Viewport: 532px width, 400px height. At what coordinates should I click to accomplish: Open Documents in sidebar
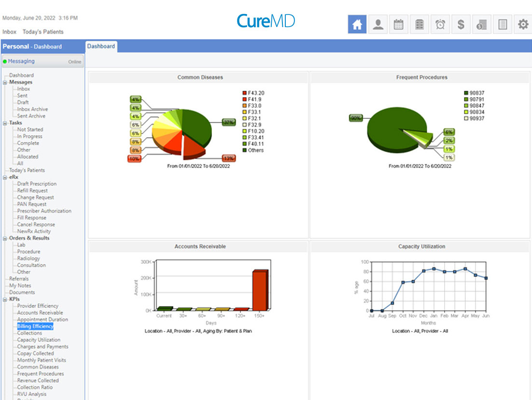22,292
